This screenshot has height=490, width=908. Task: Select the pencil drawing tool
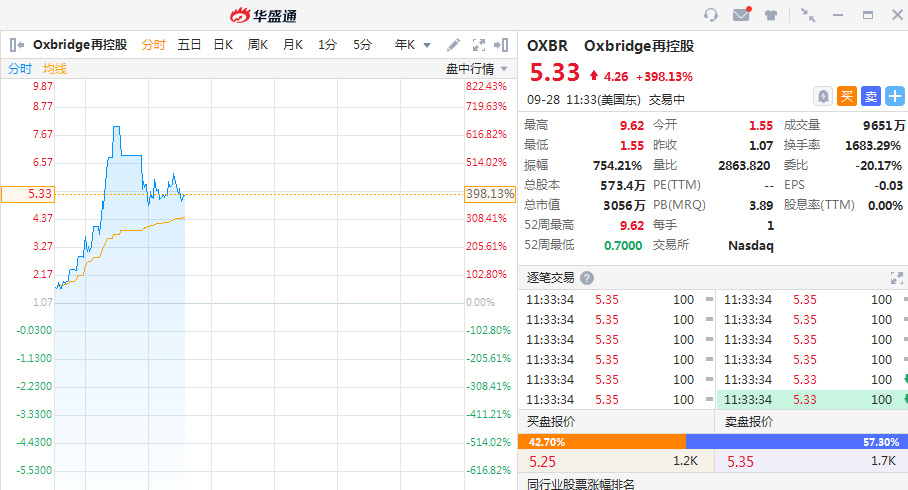coord(453,45)
